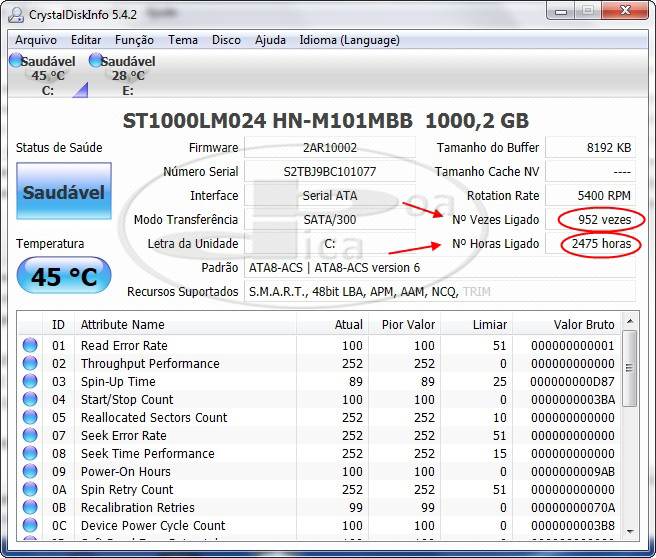
Task: Click the status orb for Recalibration Retries
Action: click(30, 507)
